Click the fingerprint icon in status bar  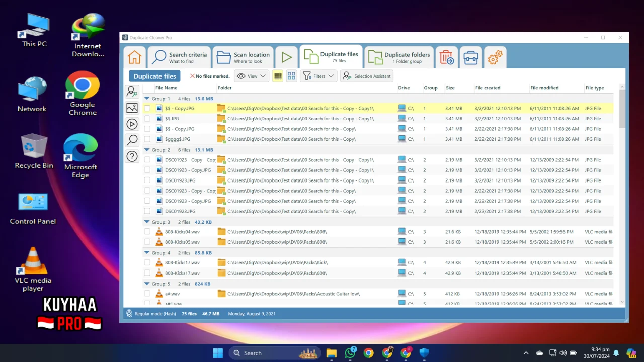pos(129,314)
